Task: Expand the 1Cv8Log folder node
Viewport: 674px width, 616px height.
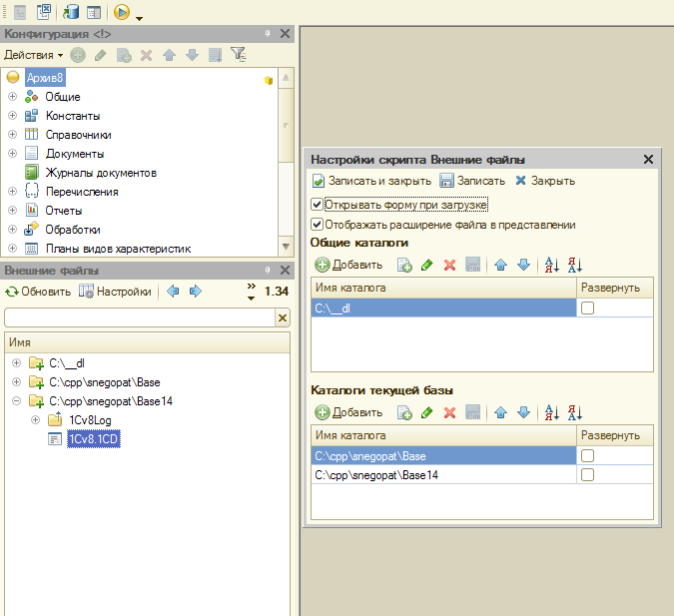Action: click(x=36, y=420)
